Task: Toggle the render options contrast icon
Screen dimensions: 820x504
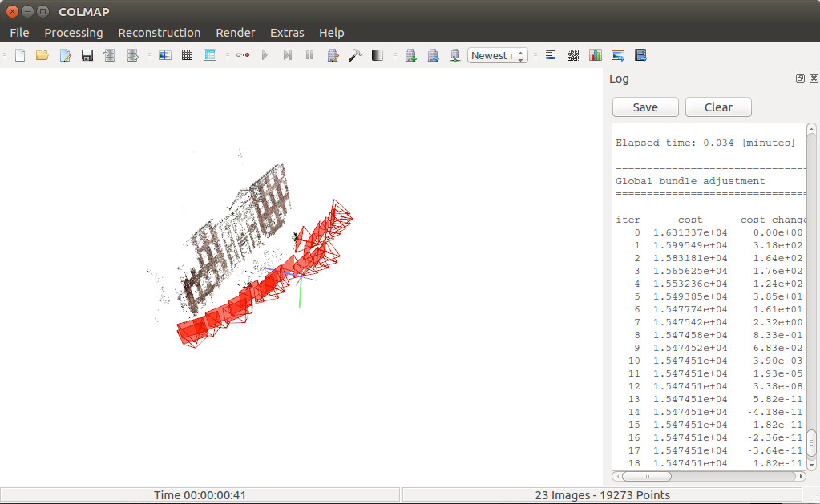Action: 377,55
